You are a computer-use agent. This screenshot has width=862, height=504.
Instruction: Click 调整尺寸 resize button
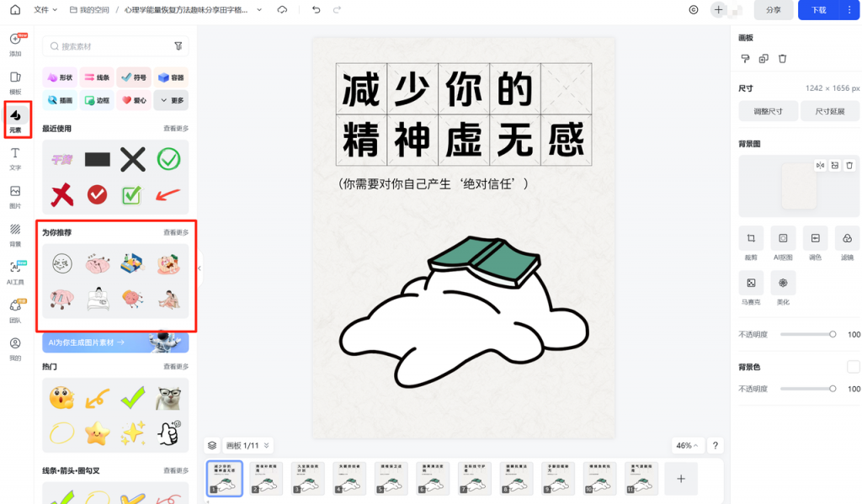point(768,112)
